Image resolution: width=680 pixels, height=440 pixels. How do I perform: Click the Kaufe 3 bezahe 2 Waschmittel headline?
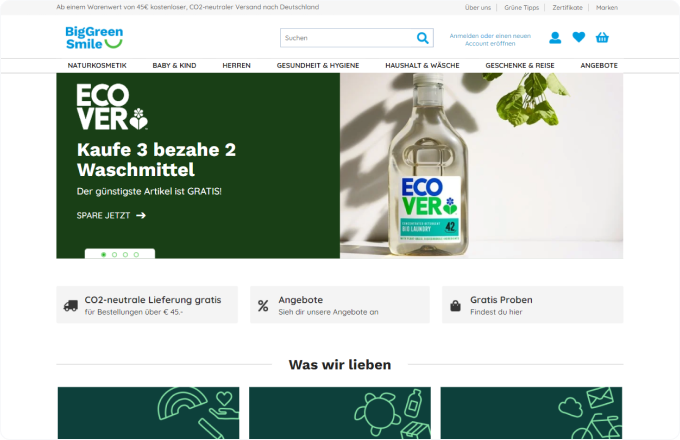click(x=156, y=160)
